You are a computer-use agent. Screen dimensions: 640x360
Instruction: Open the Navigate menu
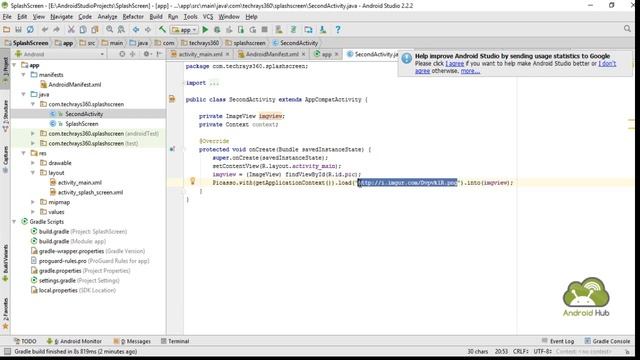coord(62,17)
